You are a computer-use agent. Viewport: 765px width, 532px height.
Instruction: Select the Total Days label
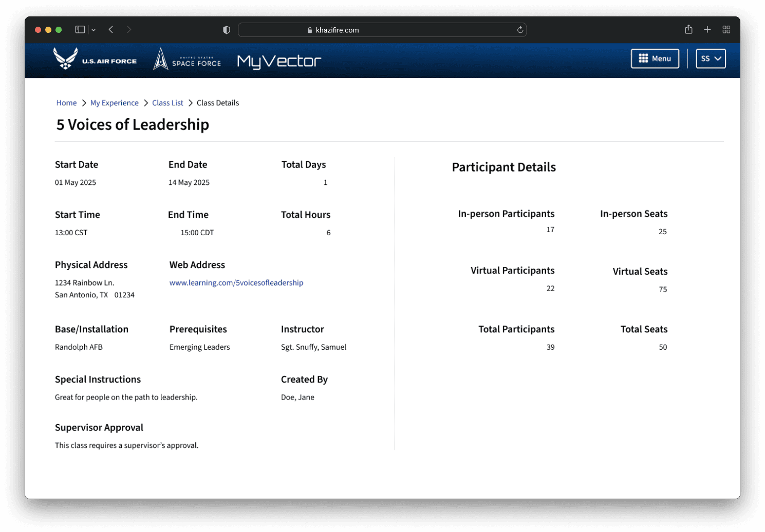point(304,165)
